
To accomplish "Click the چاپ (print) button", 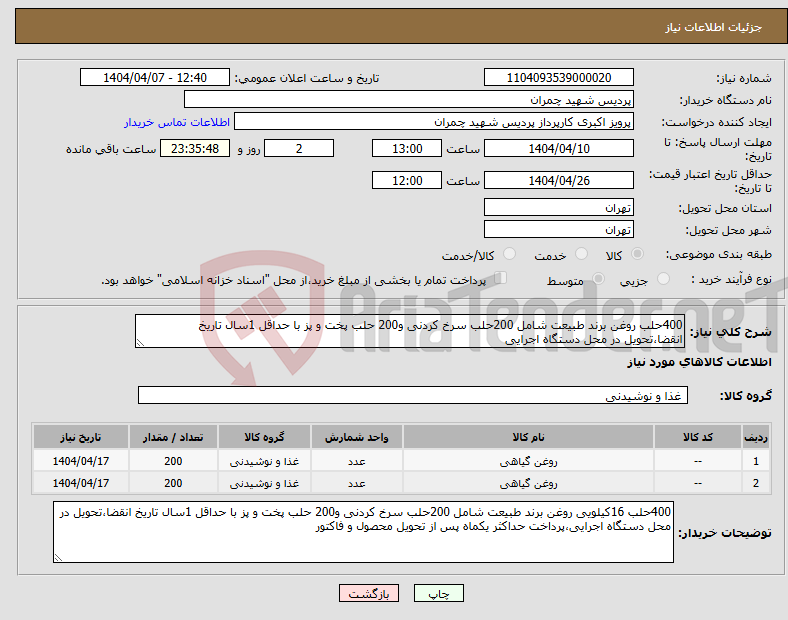I will [438, 593].
